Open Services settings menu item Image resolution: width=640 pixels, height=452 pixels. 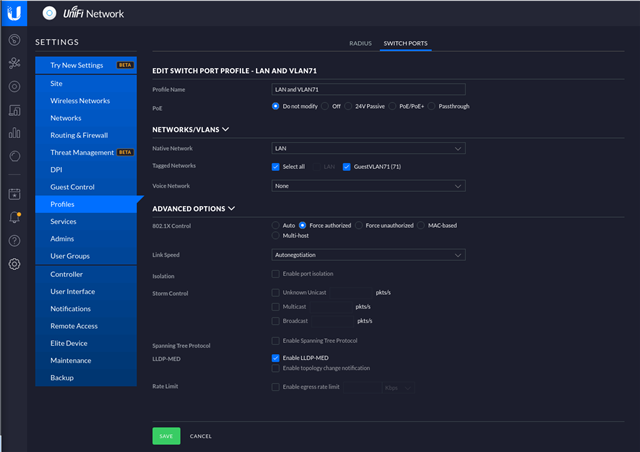[x=86, y=222]
